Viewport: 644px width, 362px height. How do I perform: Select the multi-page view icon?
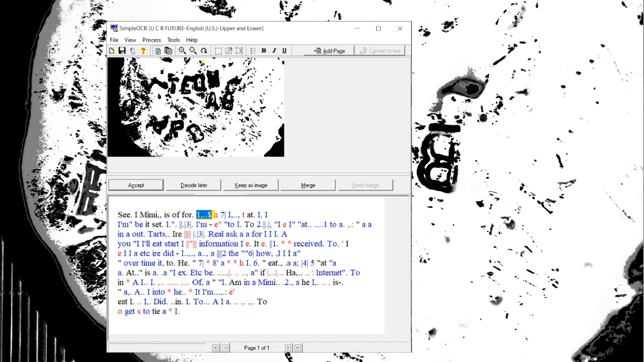169,51
